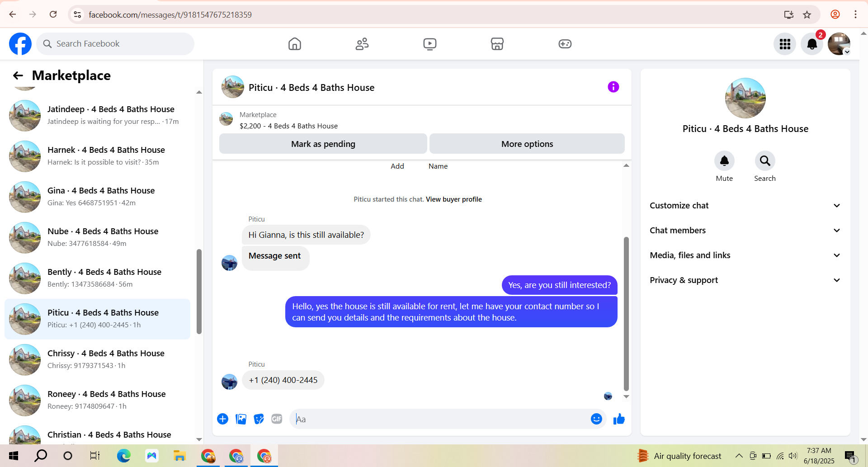The width and height of the screenshot is (868, 467).
Task: Open the Video tab icon
Action: pos(430,44)
